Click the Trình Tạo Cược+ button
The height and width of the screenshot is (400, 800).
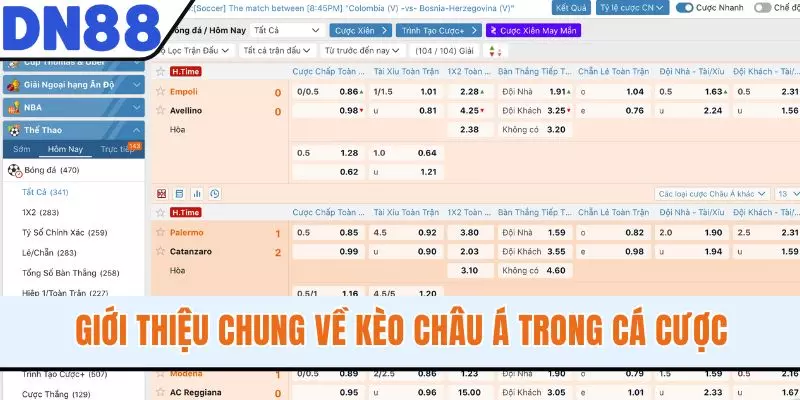(x=439, y=31)
